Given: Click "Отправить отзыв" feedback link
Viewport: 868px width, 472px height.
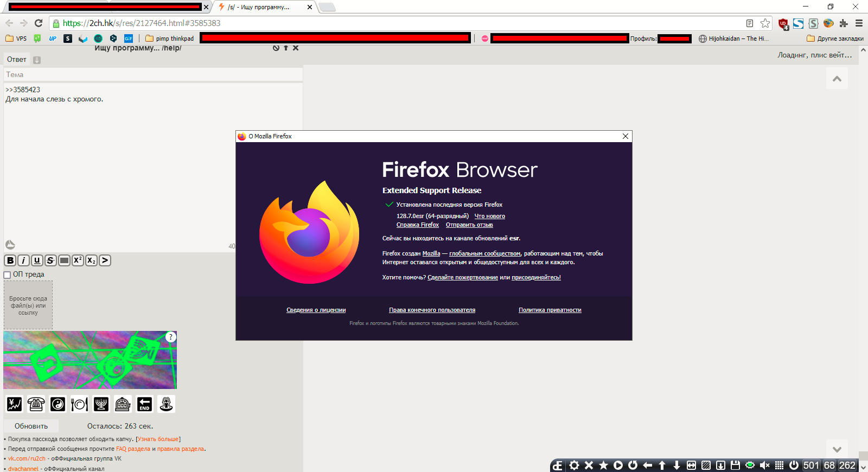Looking at the screenshot, I should click(x=469, y=225).
